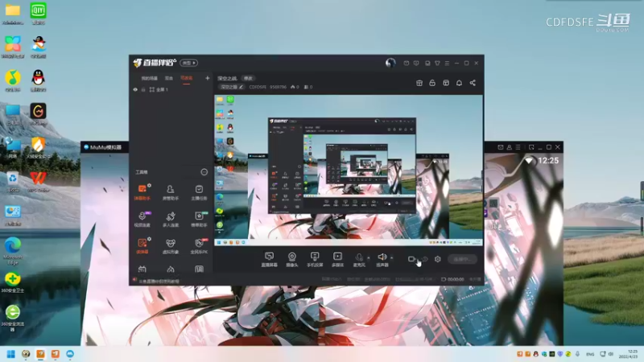Click the skin shirt icon in title bar
Viewport: 644px width, 362px height.
pos(437,64)
